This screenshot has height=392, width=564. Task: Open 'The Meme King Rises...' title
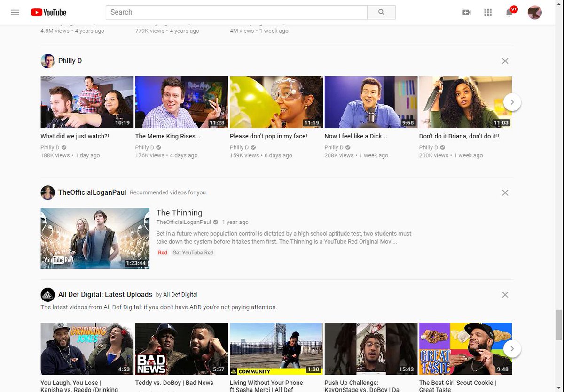coord(168,136)
